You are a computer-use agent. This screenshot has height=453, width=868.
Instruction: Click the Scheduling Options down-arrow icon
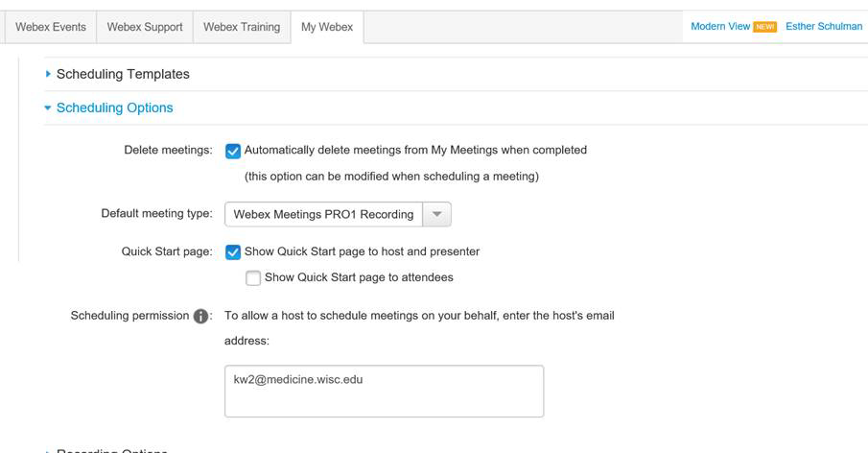(48, 108)
